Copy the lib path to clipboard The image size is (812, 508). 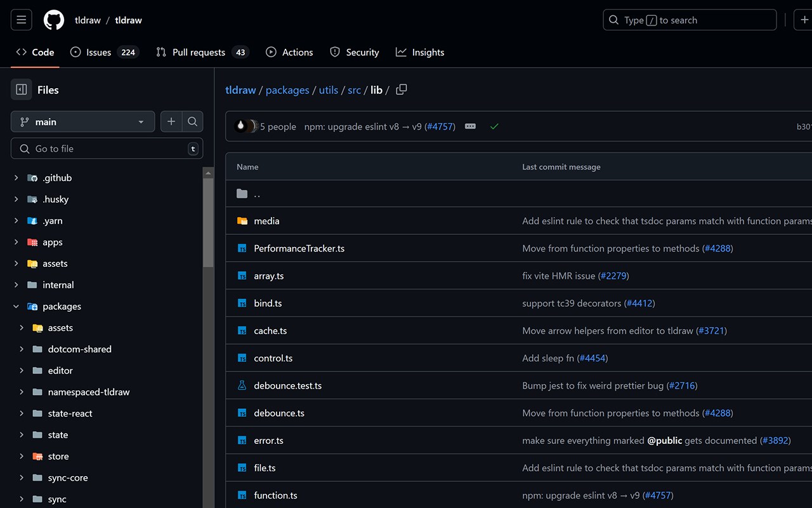pyautogui.click(x=402, y=90)
